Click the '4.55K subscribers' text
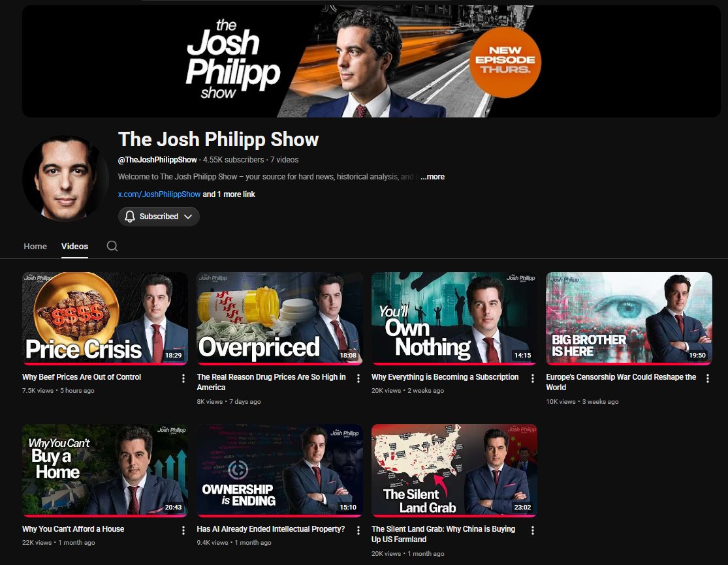 pos(234,160)
